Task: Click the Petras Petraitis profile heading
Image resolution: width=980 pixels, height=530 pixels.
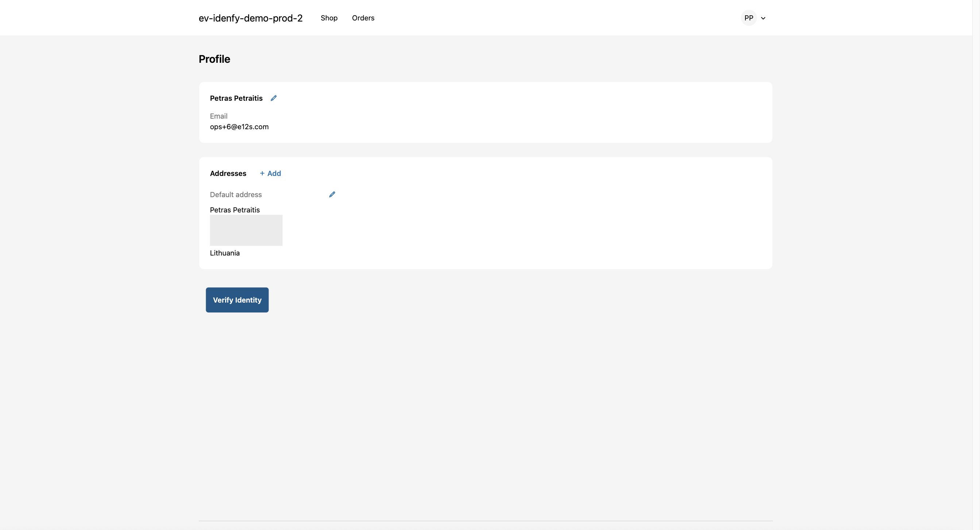Action: (236, 98)
